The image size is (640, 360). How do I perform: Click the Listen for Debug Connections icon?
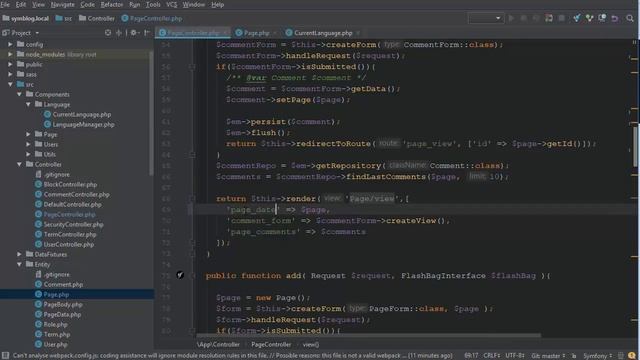549,18
